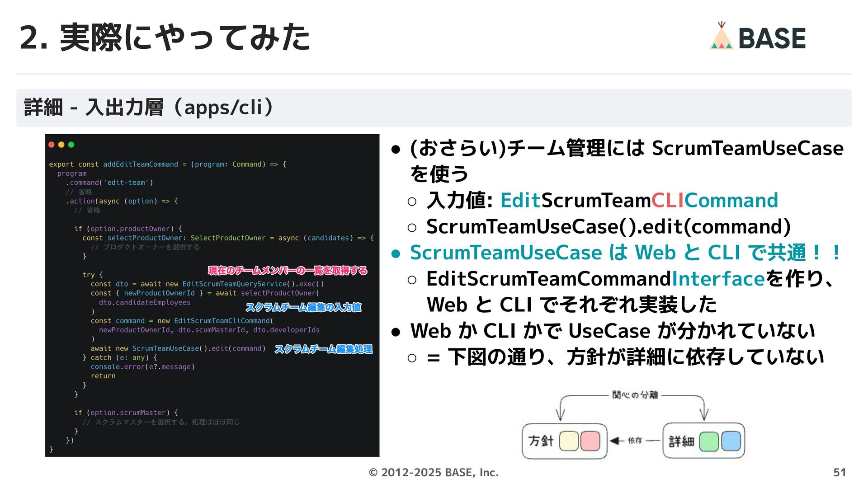Click the section header 詳細 - 入出力層
This screenshot has height=488, width=868.
point(149,108)
